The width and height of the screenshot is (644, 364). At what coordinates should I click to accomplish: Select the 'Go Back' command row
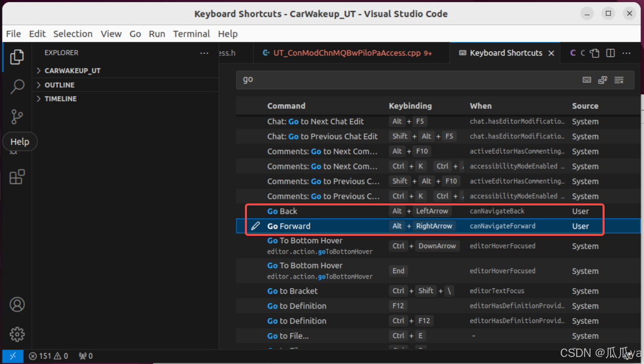pyautogui.click(x=438, y=211)
